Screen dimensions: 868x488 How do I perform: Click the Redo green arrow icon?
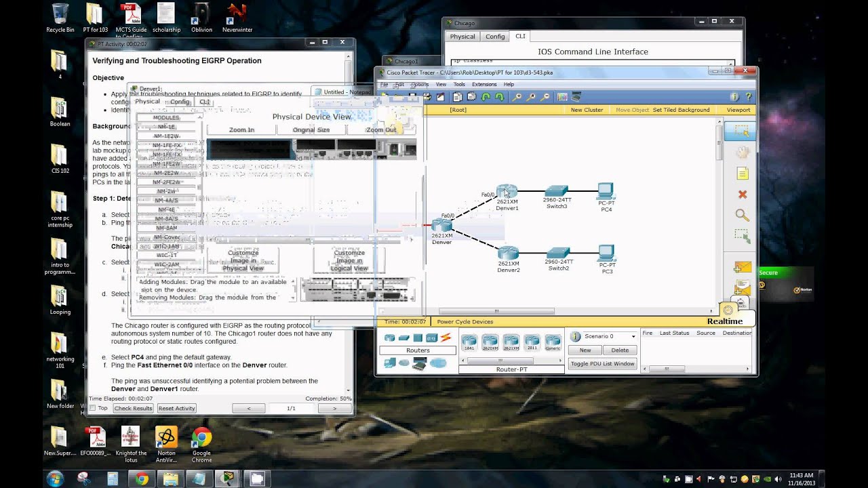coord(499,97)
